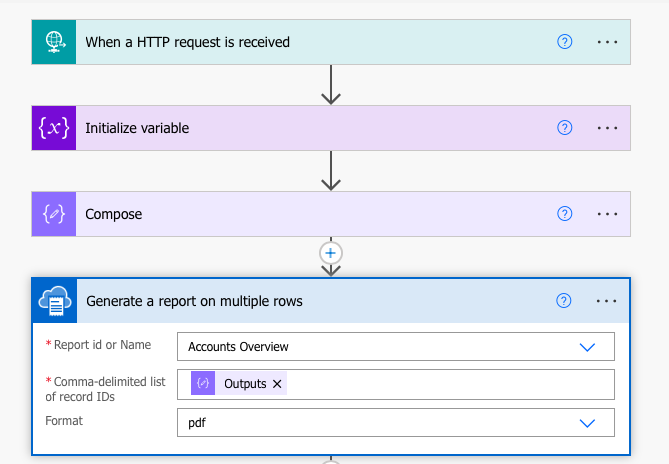Click the HTTP request trigger globe icon
Image resolution: width=669 pixels, height=464 pixels.
(54, 42)
